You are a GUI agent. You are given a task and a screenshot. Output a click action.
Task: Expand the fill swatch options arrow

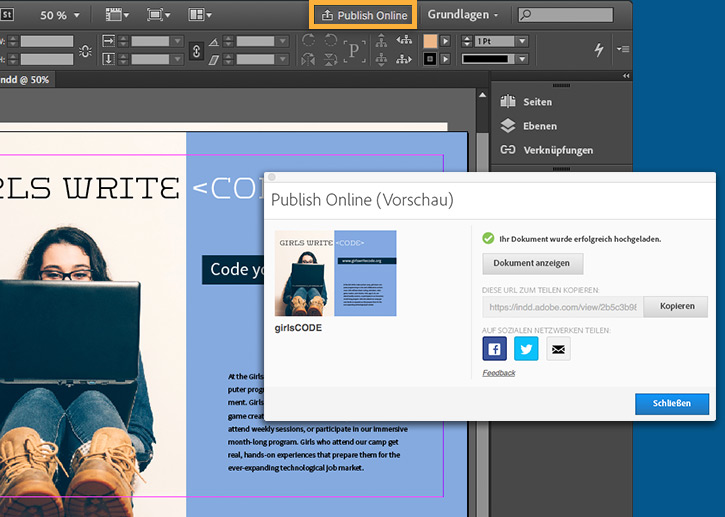tap(445, 41)
